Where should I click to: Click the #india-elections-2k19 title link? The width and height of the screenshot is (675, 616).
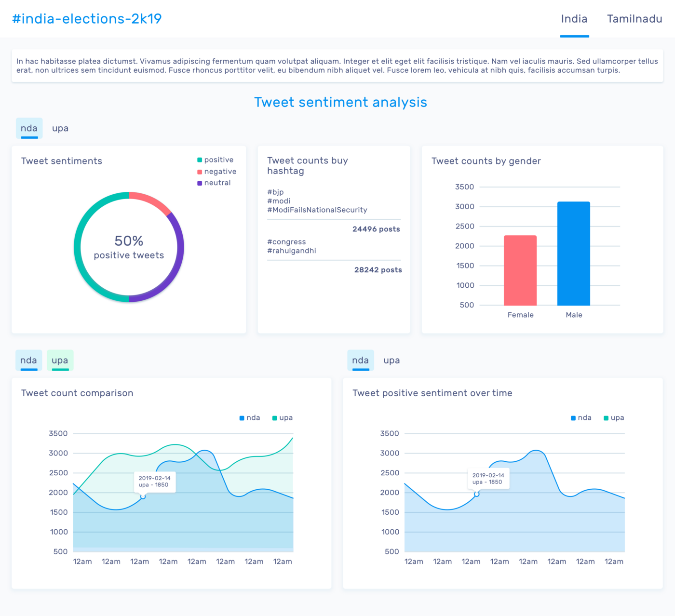tap(87, 19)
